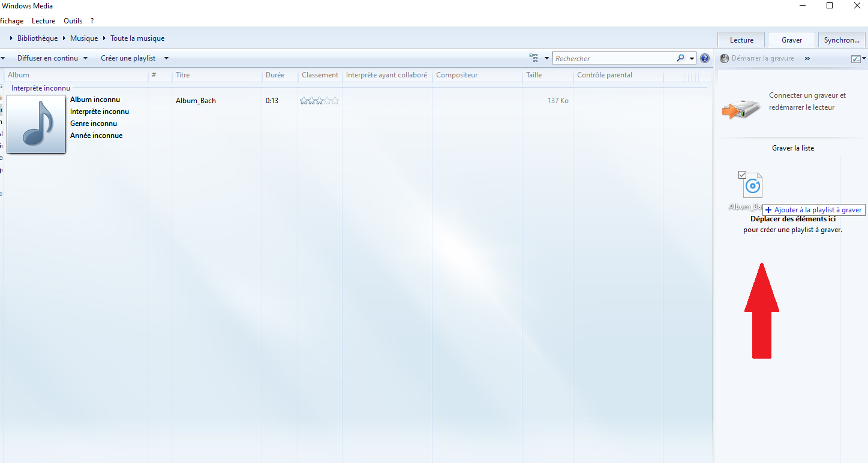This screenshot has width=868, height=463.
Task: Expand the Créer une playlist dropdown arrow
Action: tap(166, 58)
